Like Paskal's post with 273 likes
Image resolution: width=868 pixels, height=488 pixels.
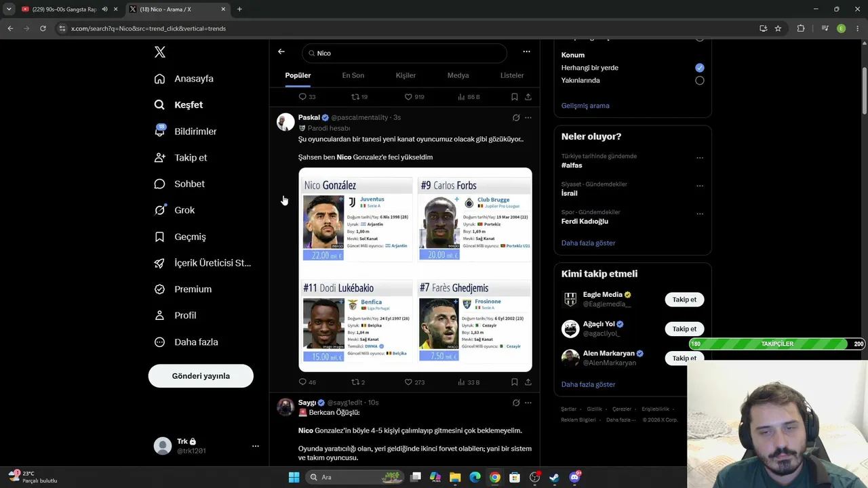pos(414,382)
